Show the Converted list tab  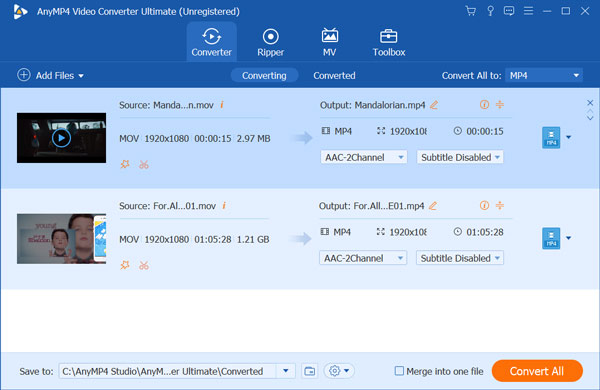334,75
